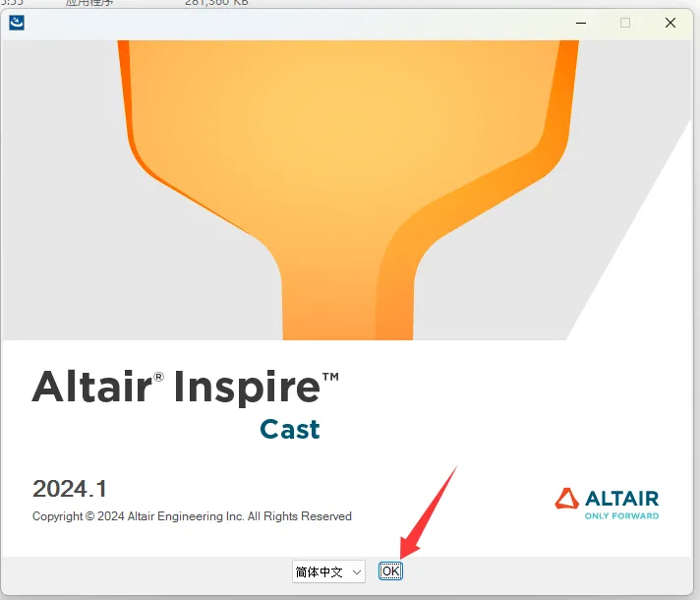Click the 2024.1 version text

click(x=70, y=488)
